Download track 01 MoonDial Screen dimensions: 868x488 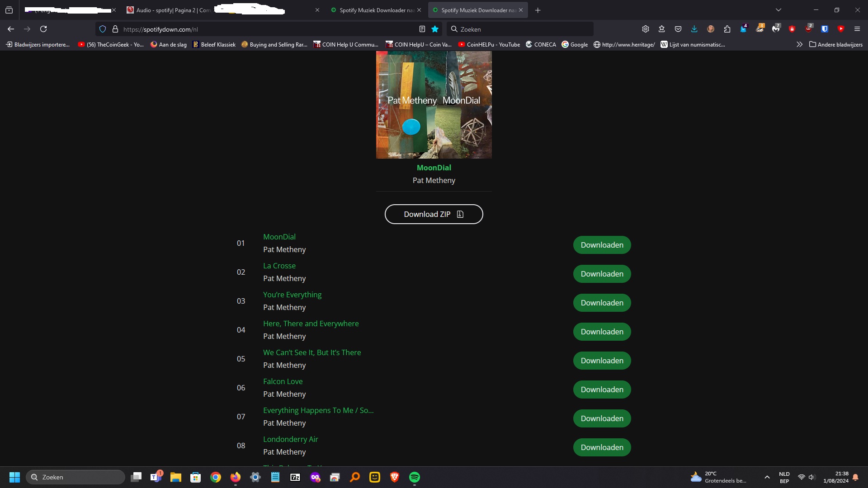(x=602, y=245)
